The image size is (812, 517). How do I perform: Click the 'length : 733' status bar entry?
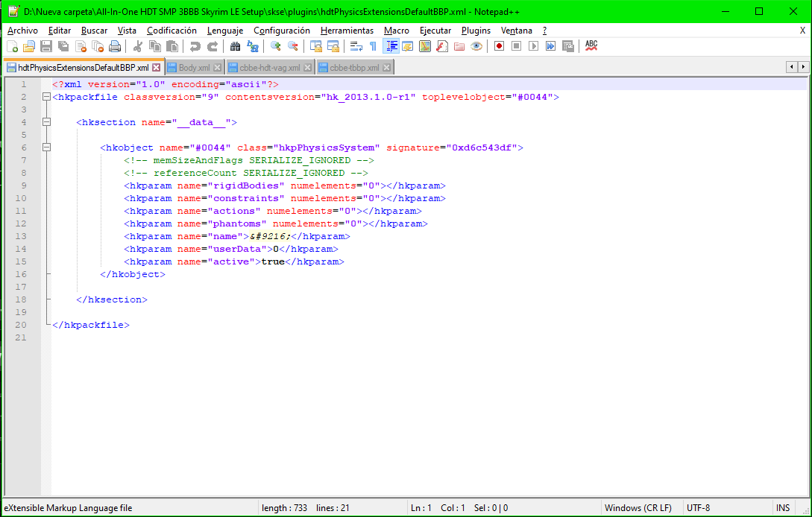point(284,508)
